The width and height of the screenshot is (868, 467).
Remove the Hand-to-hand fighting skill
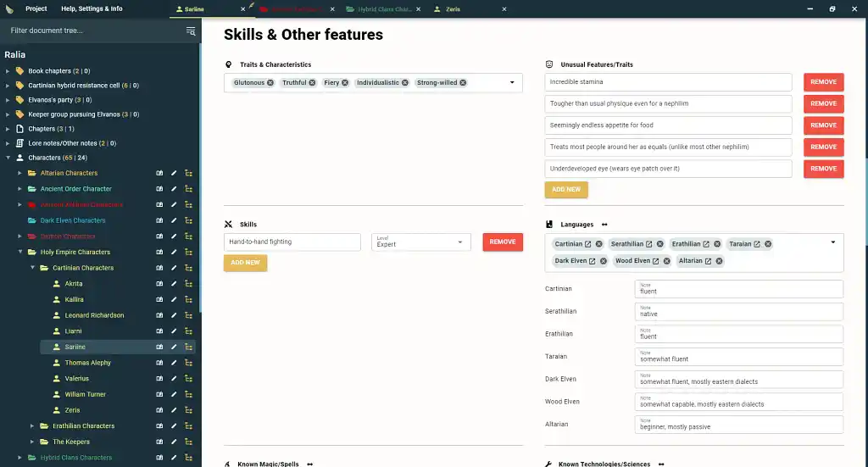502,242
